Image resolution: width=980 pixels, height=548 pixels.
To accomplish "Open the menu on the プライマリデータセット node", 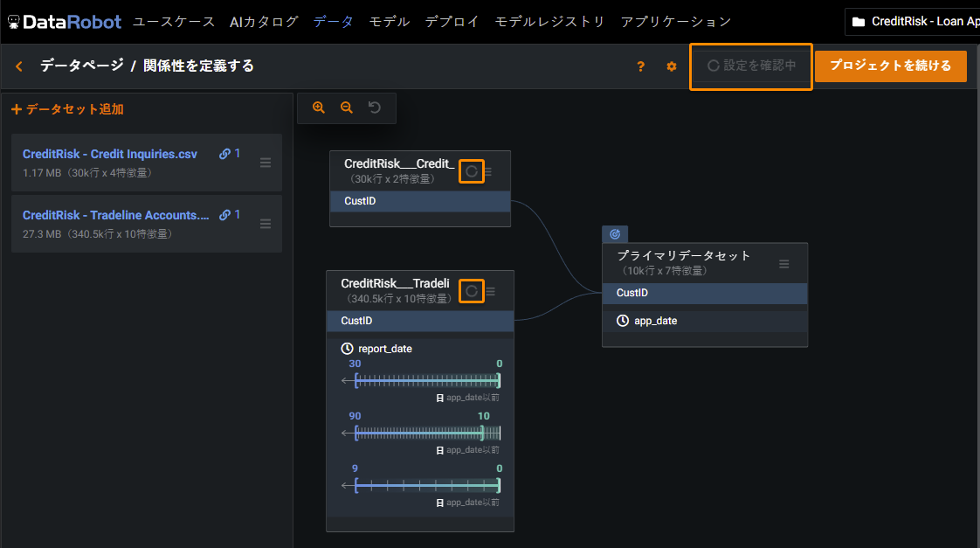I will pos(784,264).
